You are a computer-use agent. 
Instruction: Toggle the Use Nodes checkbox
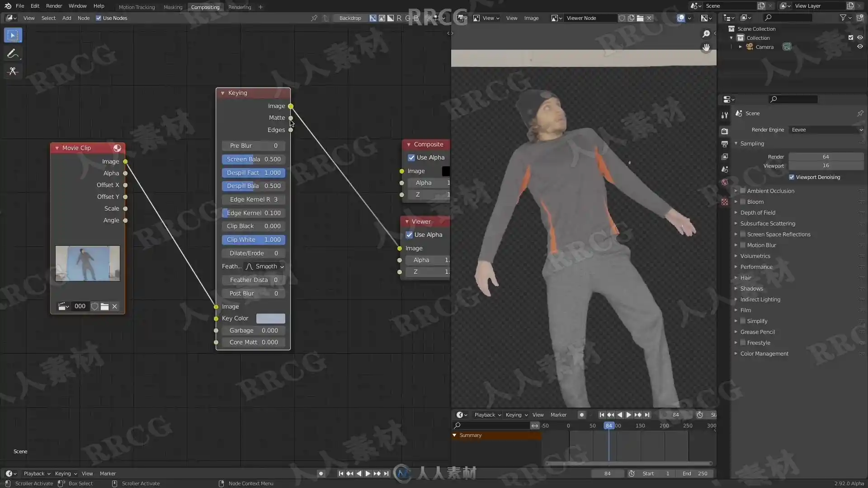click(x=99, y=18)
